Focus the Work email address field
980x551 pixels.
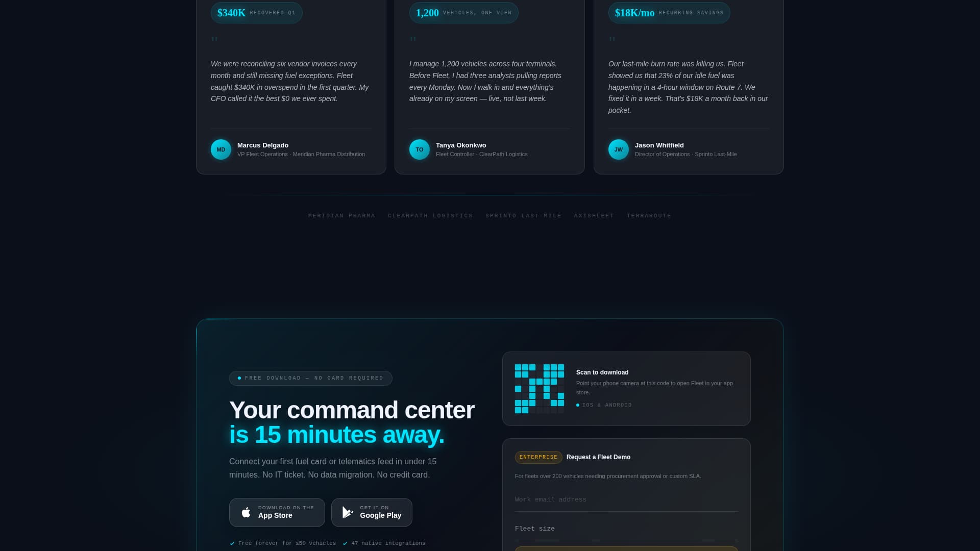tap(626, 499)
